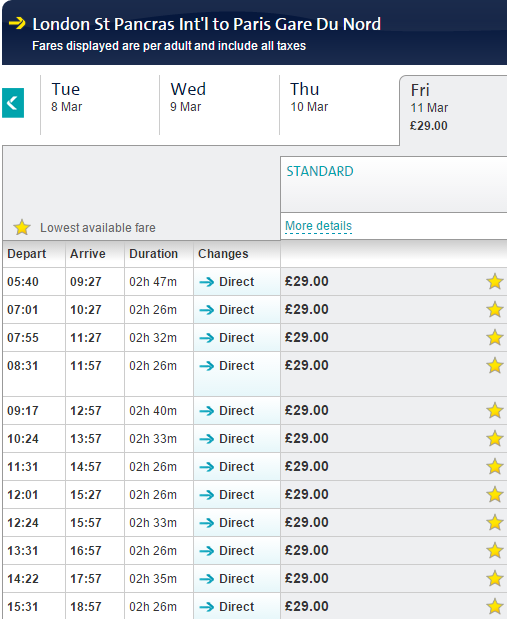Switch to the Wed 9 Mar tab
Image resolution: width=507 pixels, height=619 pixels.
pos(219,105)
